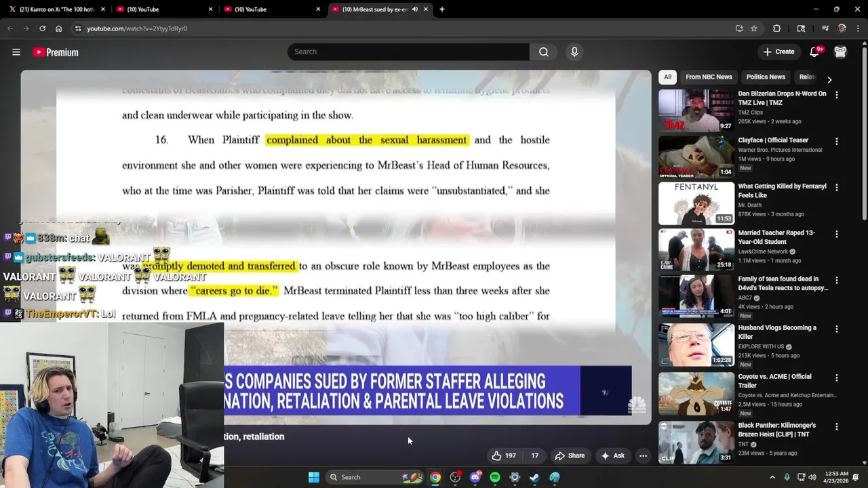Dislike the video showing 17
Viewport: 868px width, 488px height.
tap(534, 456)
